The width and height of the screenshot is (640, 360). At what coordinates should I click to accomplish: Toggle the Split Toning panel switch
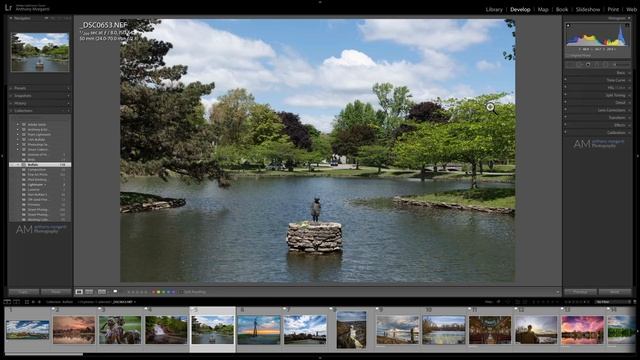[566, 95]
